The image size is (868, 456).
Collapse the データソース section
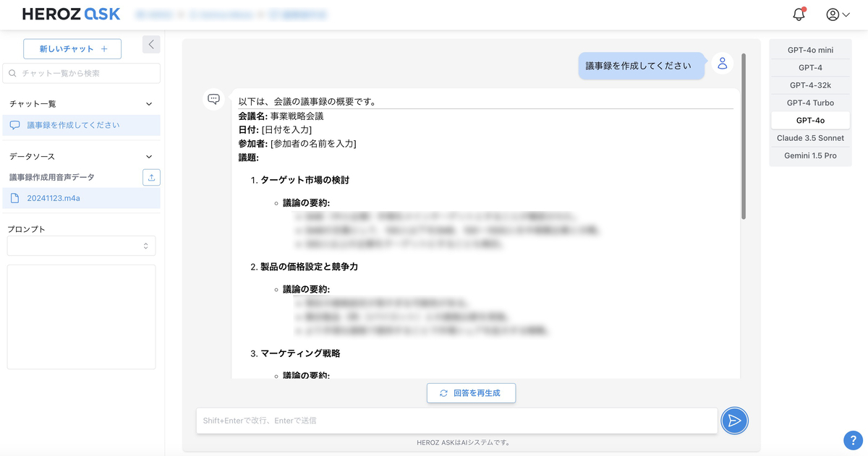click(x=149, y=156)
